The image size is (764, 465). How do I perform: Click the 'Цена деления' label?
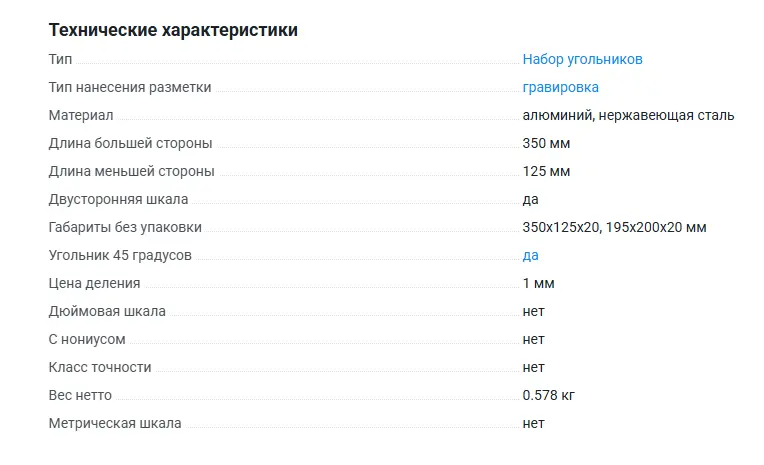pos(94,283)
